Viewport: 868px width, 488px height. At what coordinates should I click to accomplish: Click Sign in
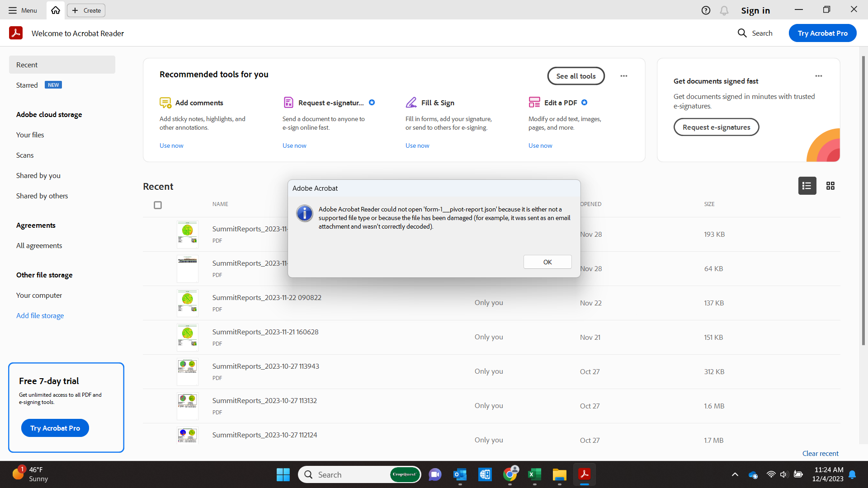755,10
